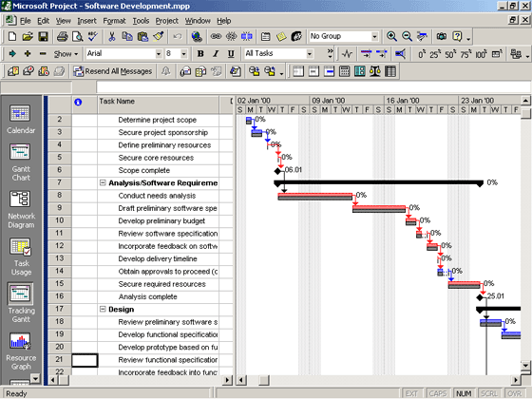Click the vertical scrollbar thumb at top right
The width and height of the screenshot is (532, 399).
pos(525,113)
